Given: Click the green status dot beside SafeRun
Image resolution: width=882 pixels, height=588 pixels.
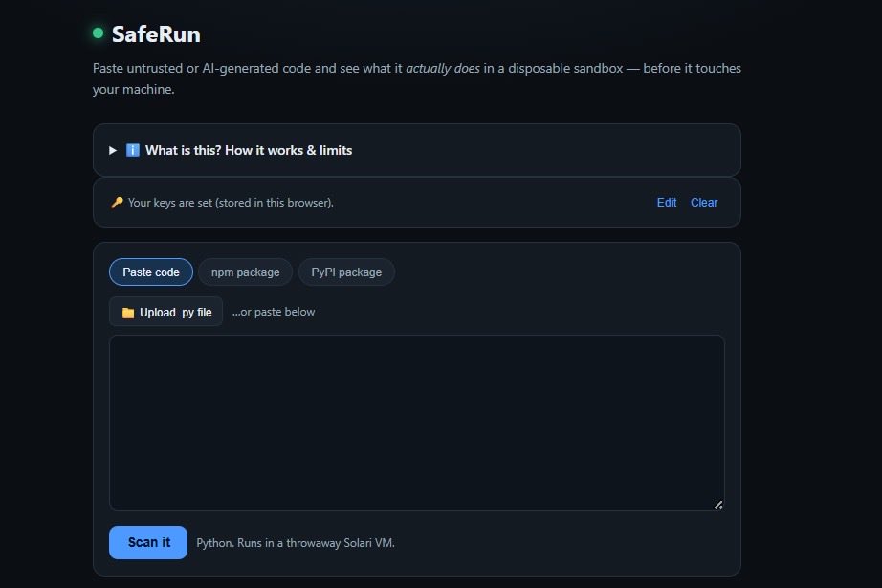Looking at the screenshot, I should pyautogui.click(x=98, y=33).
